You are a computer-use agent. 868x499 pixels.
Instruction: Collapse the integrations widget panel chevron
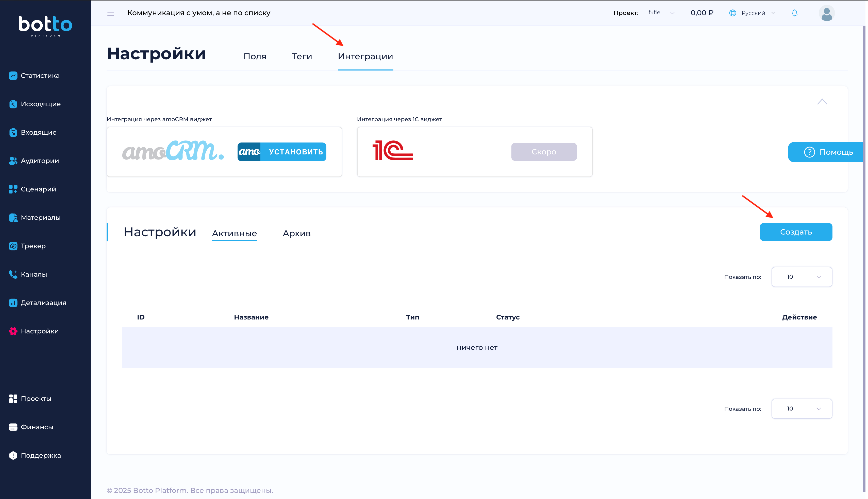pos(822,102)
